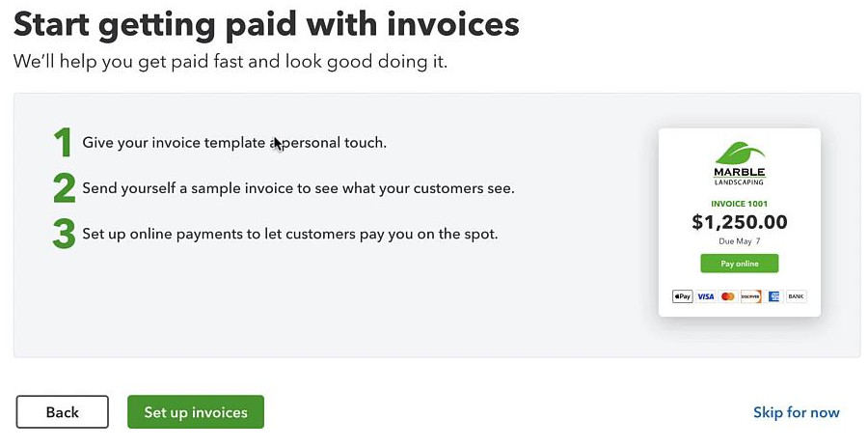Choose Skip for now link

coord(796,412)
